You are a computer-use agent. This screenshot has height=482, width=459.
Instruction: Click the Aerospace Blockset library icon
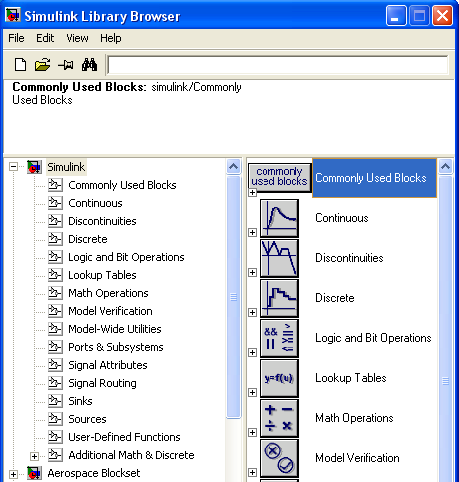(x=34, y=473)
